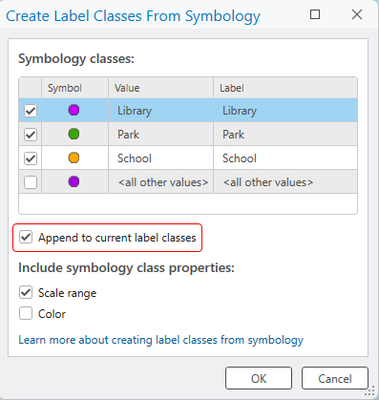379x400 pixels.
Task: Disable the Scale range checkbox
Action: (x=26, y=293)
